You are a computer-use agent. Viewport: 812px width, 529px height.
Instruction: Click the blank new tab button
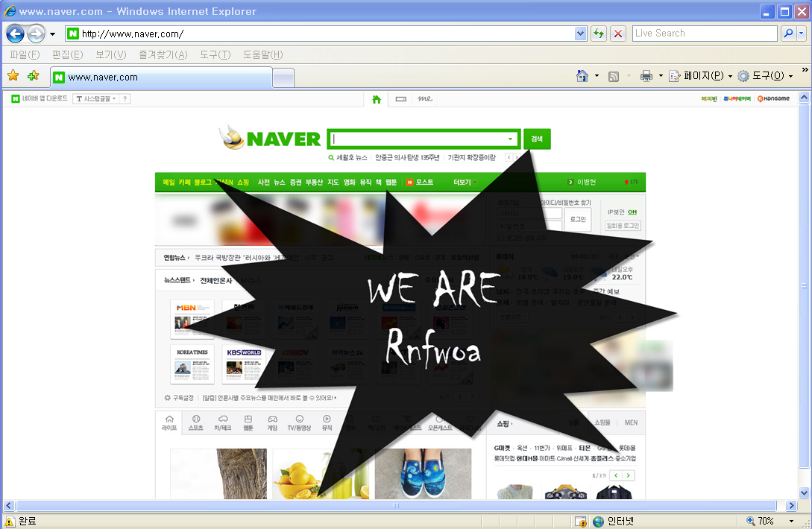pyautogui.click(x=283, y=77)
